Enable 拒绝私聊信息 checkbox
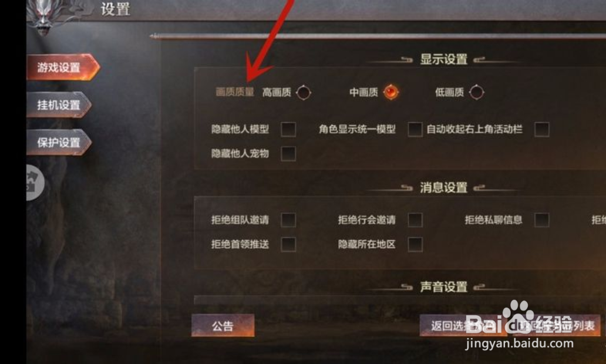This screenshot has width=606, height=364. click(x=542, y=220)
